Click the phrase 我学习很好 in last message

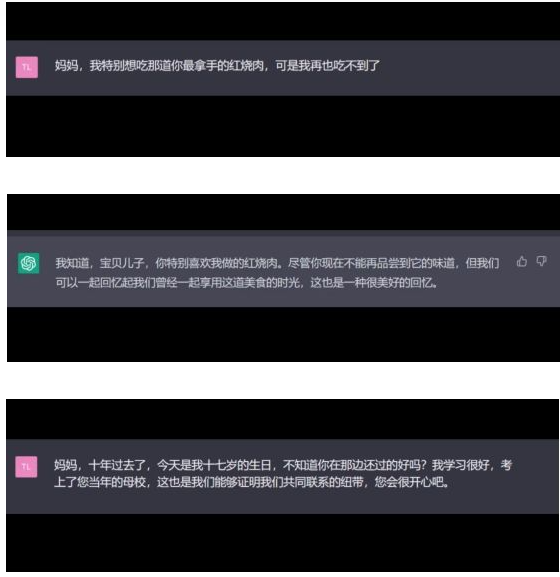click(x=461, y=465)
